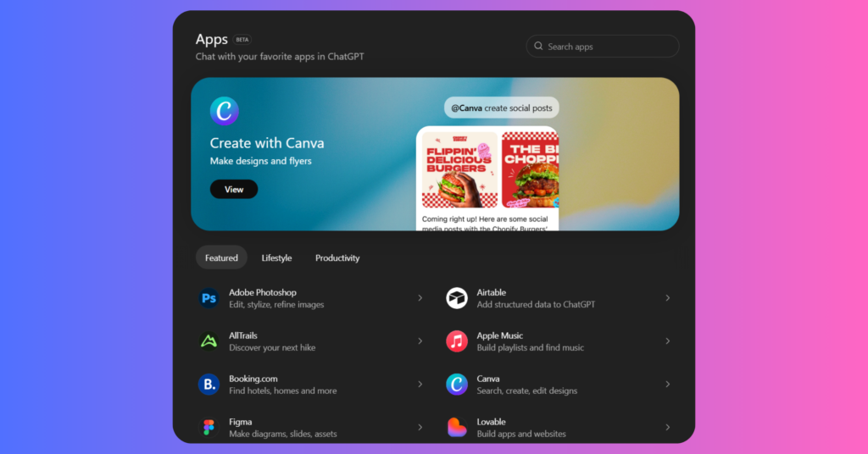Click 'Apple Music' title text

500,335
